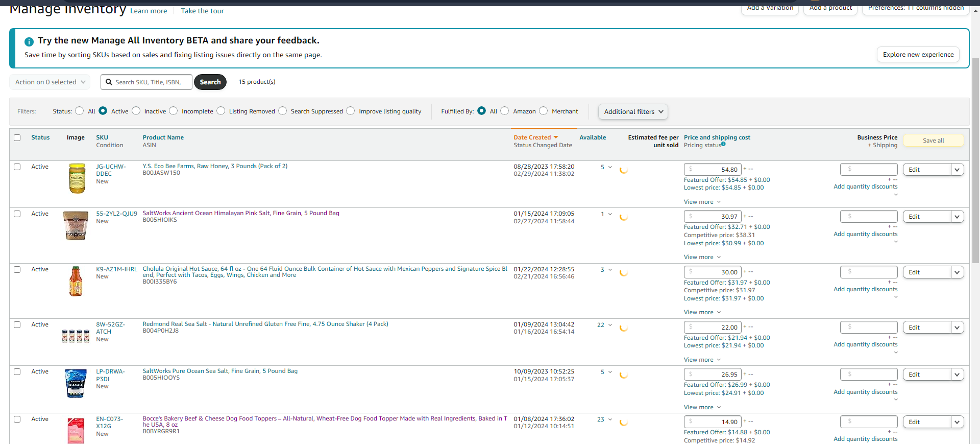
Task: Select the SaltWorks Pure Ocean Sea Salt row checkbox
Action: tap(17, 371)
